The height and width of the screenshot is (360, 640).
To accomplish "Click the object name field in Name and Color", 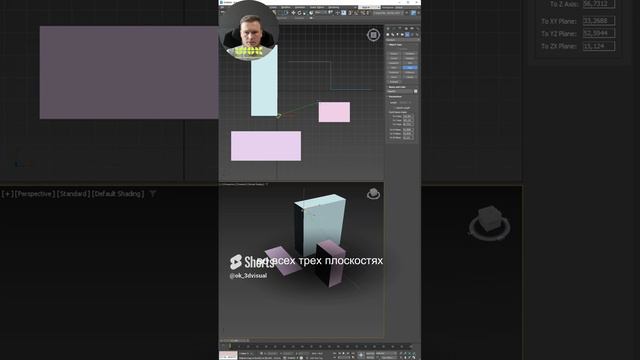I will pos(400,91).
